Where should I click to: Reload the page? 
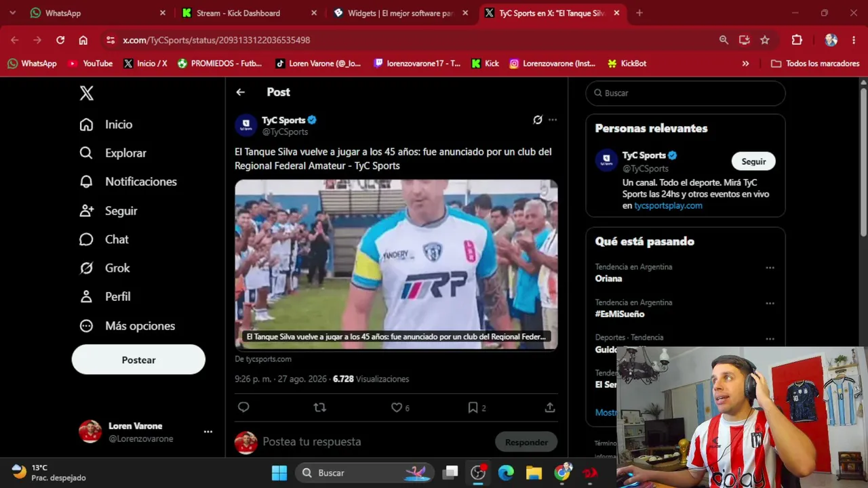(x=60, y=40)
